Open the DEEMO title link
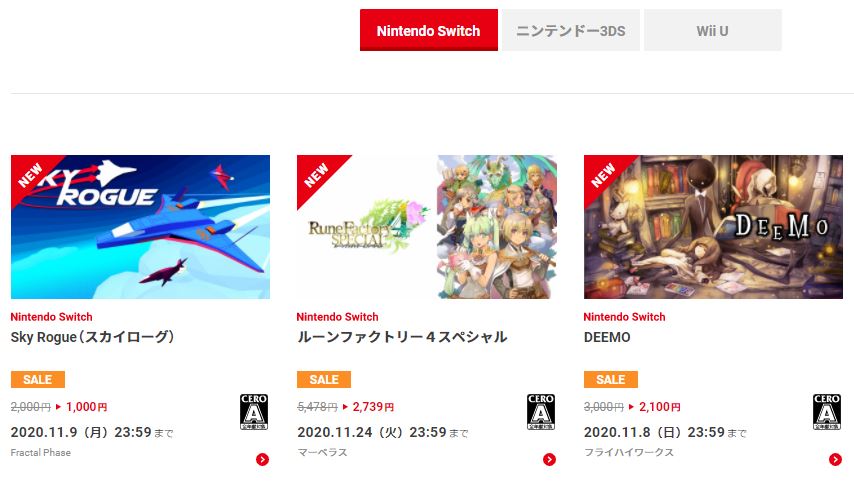The image size is (854, 497). pos(607,337)
